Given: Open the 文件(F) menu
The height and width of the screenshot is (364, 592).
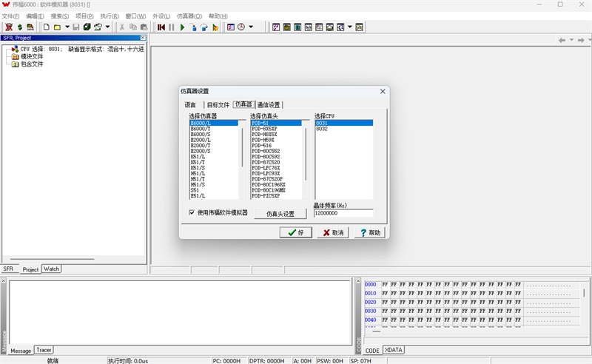Looking at the screenshot, I should pyautogui.click(x=10, y=16).
